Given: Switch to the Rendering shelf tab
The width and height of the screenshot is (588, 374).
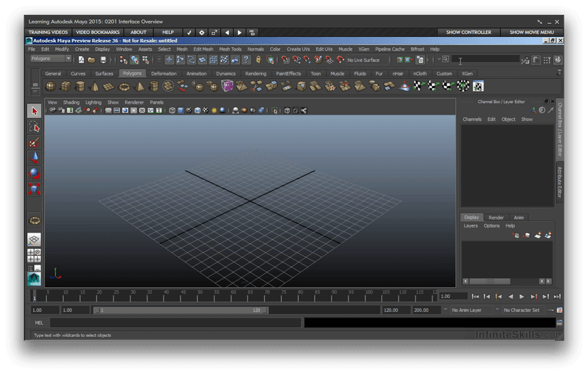Looking at the screenshot, I should click(x=256, y=74).
